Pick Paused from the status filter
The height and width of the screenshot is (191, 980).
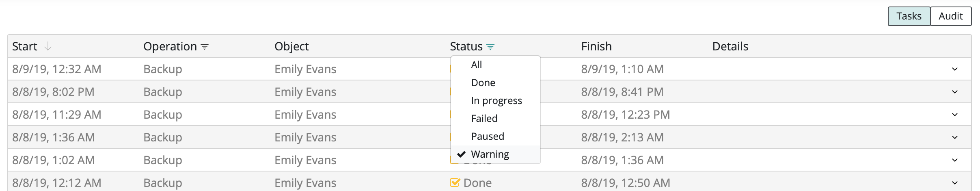click(487, 137)
